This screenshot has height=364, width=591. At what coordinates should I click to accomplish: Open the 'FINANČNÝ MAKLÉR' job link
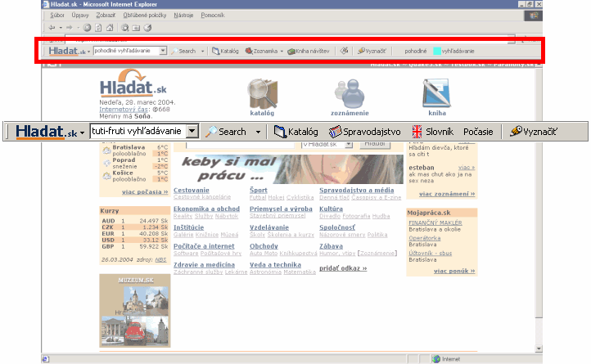click(435, 222)
